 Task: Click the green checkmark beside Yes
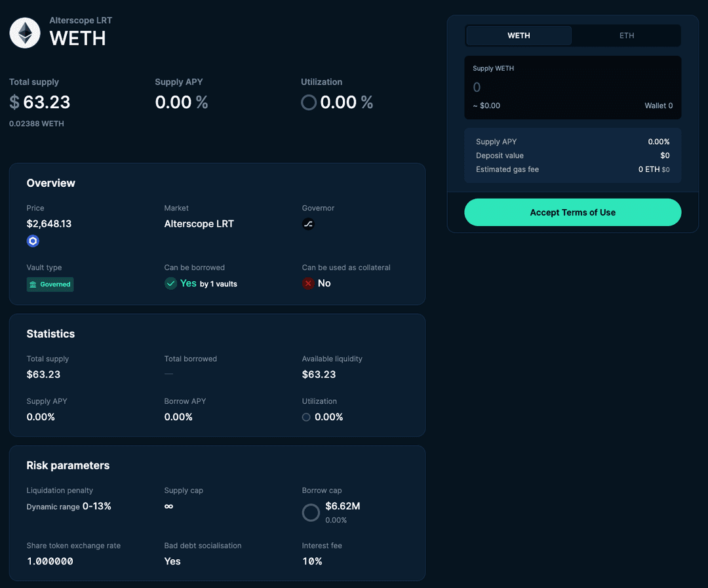click(170, 283)
